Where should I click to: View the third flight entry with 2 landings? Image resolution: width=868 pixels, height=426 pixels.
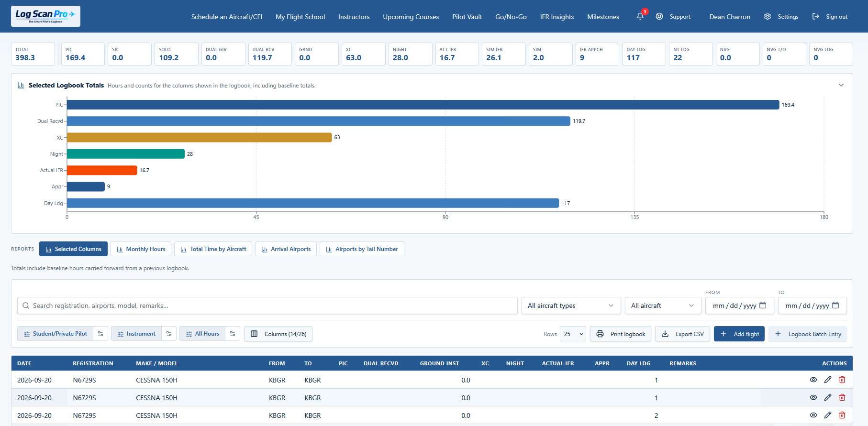(x=813, y=415)
